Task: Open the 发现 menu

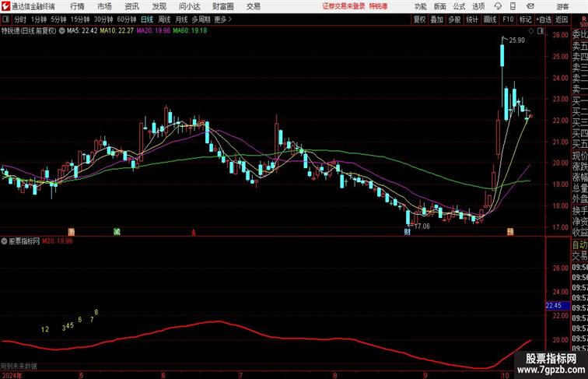Action: click(159, 6)
